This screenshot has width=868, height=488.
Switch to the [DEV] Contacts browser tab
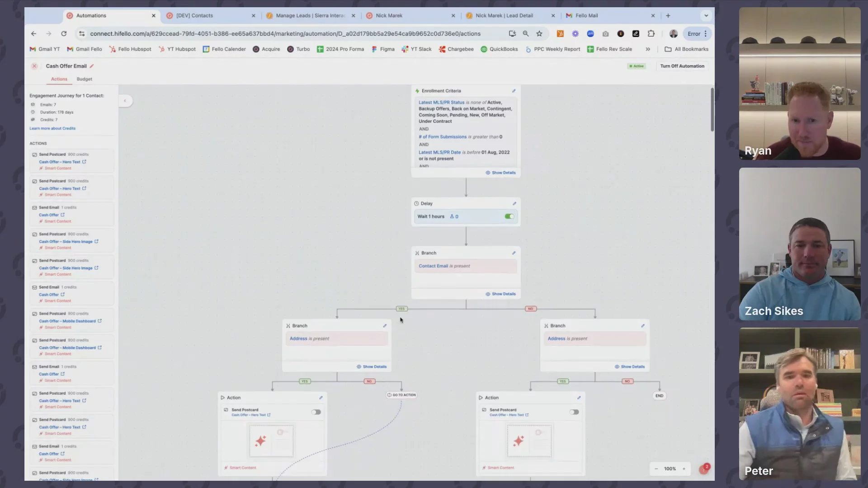pyautogui.click(x=211, y=15)
